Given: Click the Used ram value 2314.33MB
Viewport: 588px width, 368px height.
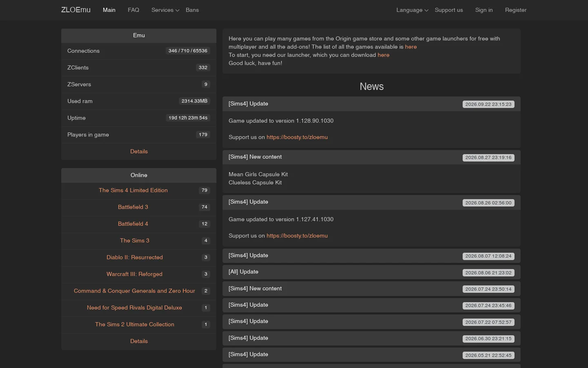Looking at the screenshot, I should pyautogui.click(x=194, y=101).
